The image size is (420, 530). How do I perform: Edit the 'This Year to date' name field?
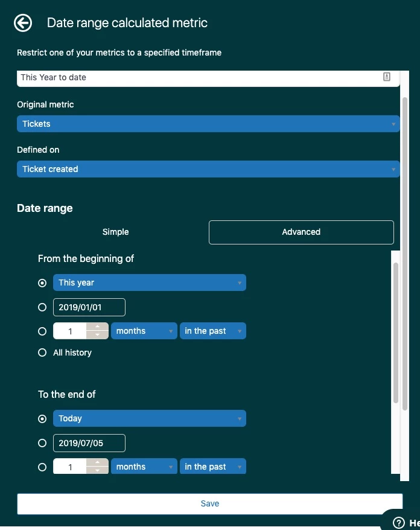click(208, 78)
